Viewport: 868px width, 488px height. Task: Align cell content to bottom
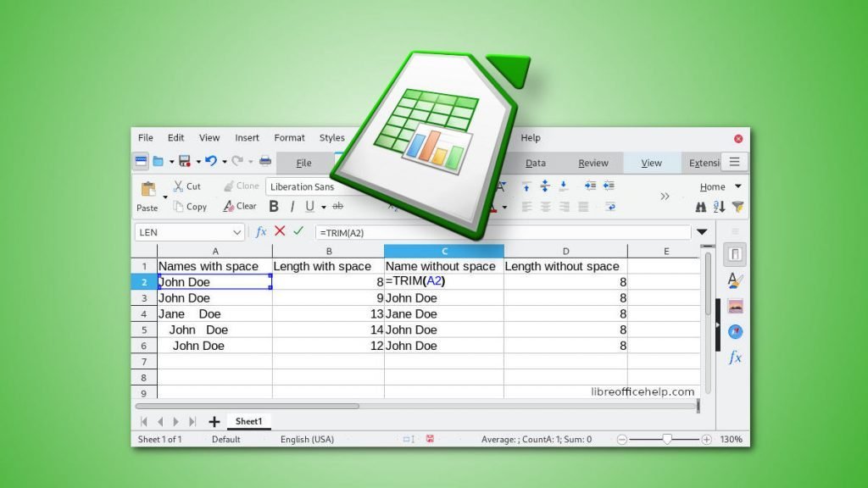click(564, 186)
